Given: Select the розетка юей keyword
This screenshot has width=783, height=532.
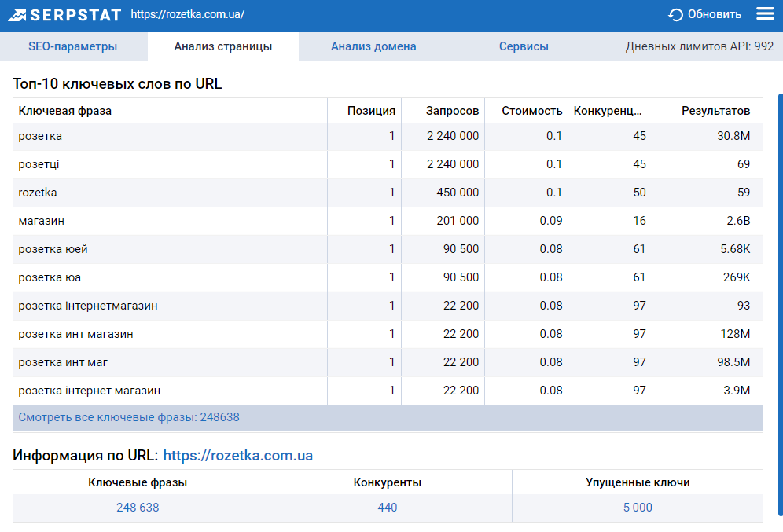Looking at the screenshot, I should pyautogui.click(x=53, y=249).
